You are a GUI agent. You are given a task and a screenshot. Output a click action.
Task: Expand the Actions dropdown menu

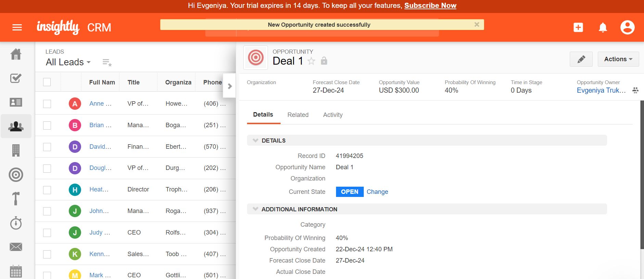click(618, 59)
